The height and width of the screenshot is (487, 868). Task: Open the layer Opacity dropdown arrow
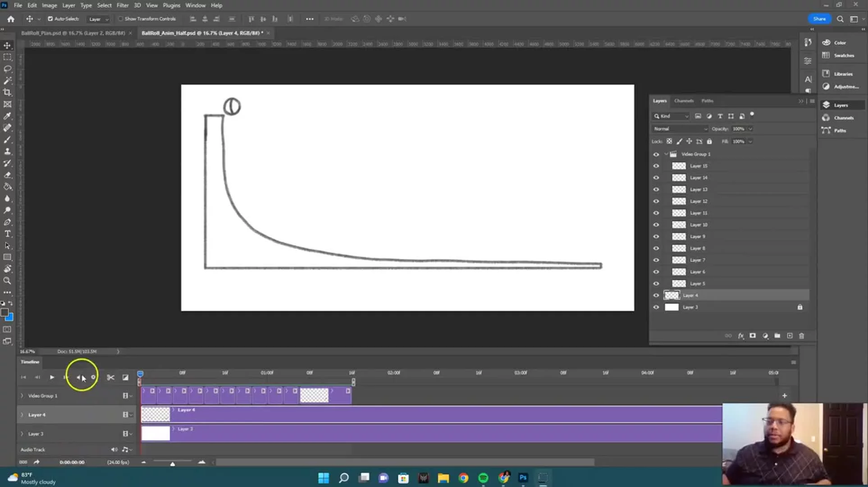point(750,129)
